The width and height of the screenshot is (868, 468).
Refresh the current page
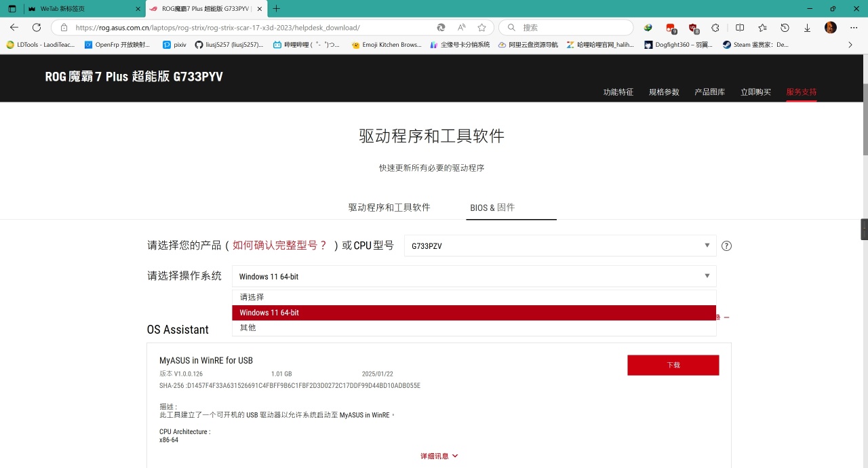click(x=37, y=28)
